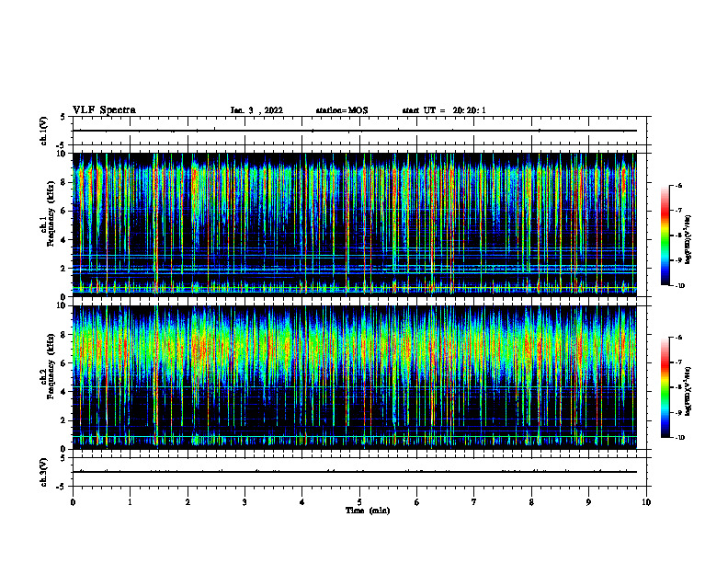This screenshot has width=728, height=563.
Task: Click the "Time (min)" x-axis label
Action: point(368,511)
